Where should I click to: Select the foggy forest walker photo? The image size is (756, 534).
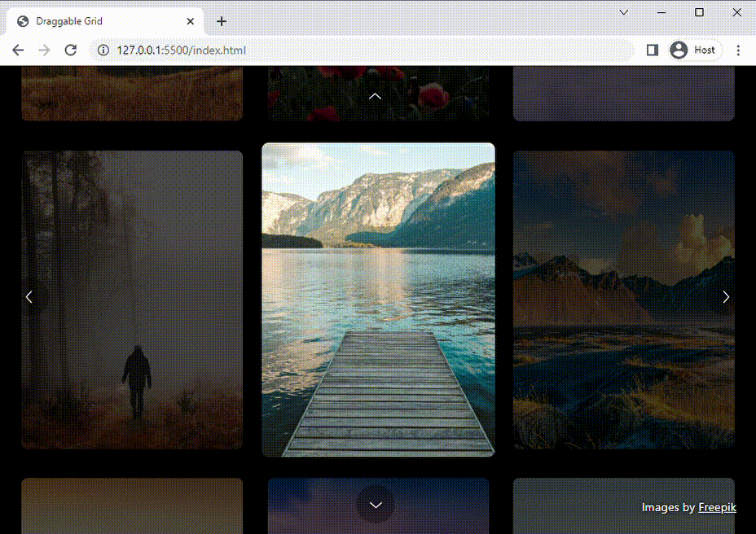click(x=132, y=300)
